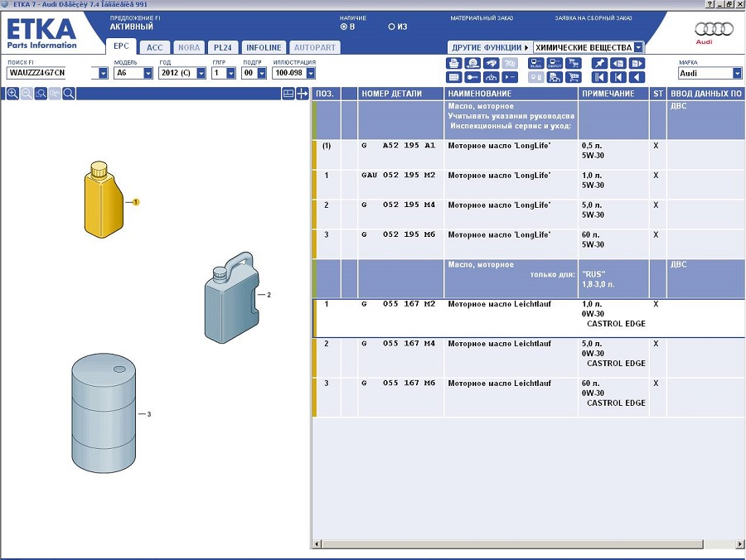Open the ИЛЛЮСТРАЦИЯ 100-098 dropdown
The image size is (746, 560).
311,73
